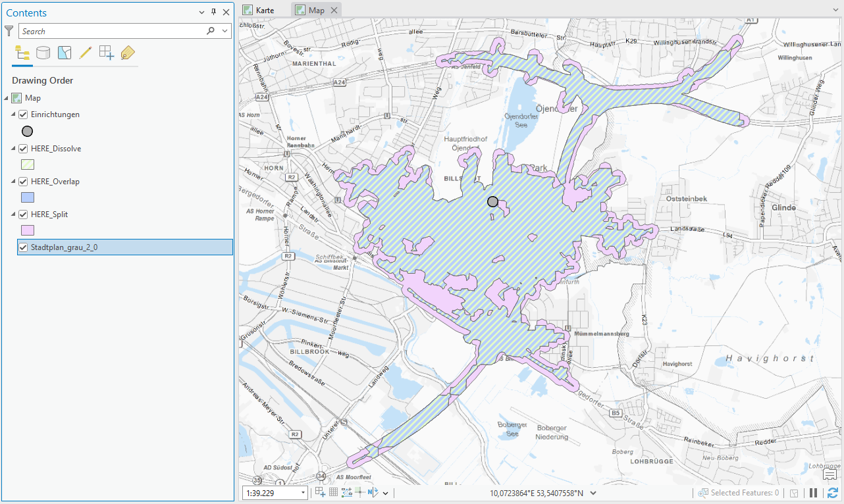
Task: Click the Map icon in the layer tree
Action: [16, 98]
